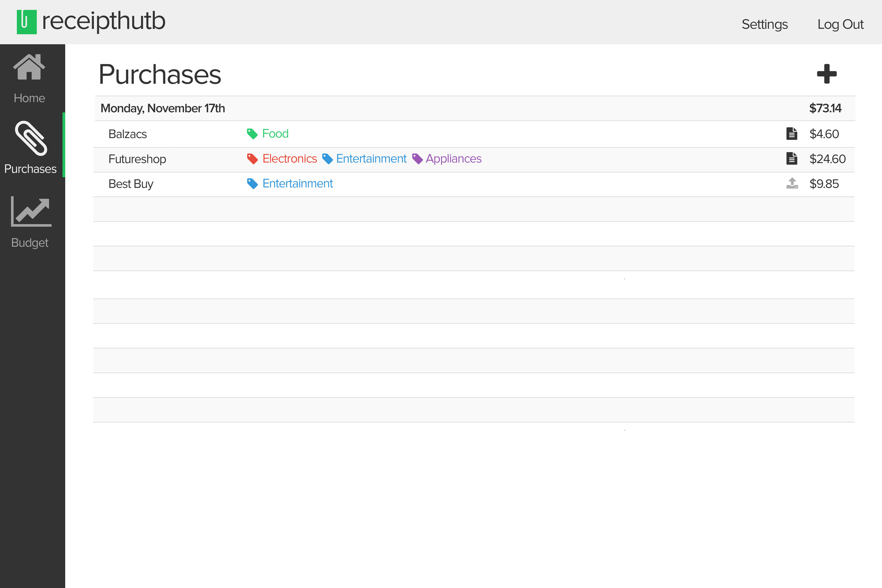Click the purple Appliances tag icon
This screenshot has width=882, height=588.
417,159
